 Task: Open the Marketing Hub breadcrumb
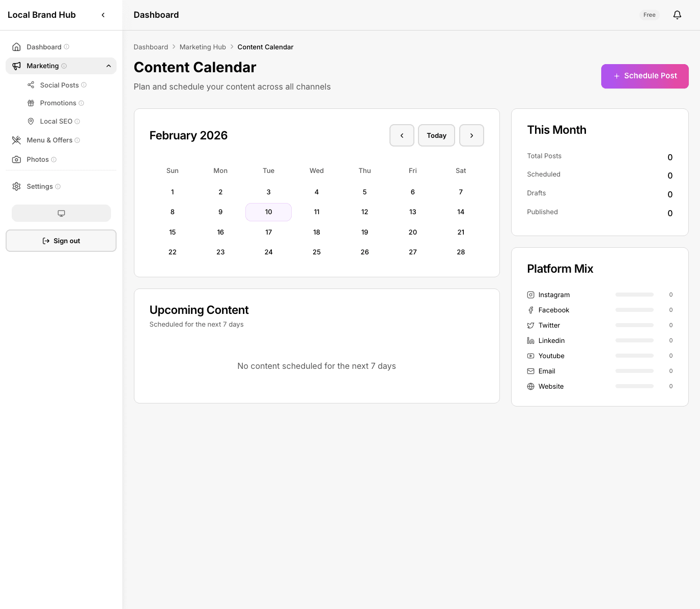coord(203,47)
